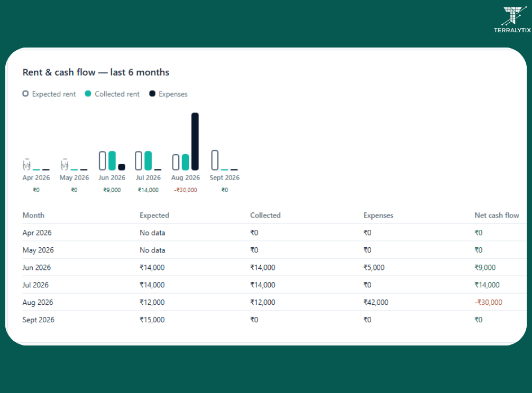Select the Jun 2026 collected rent bar
Screen dimensions: 532x393
(x=112, y=161)
